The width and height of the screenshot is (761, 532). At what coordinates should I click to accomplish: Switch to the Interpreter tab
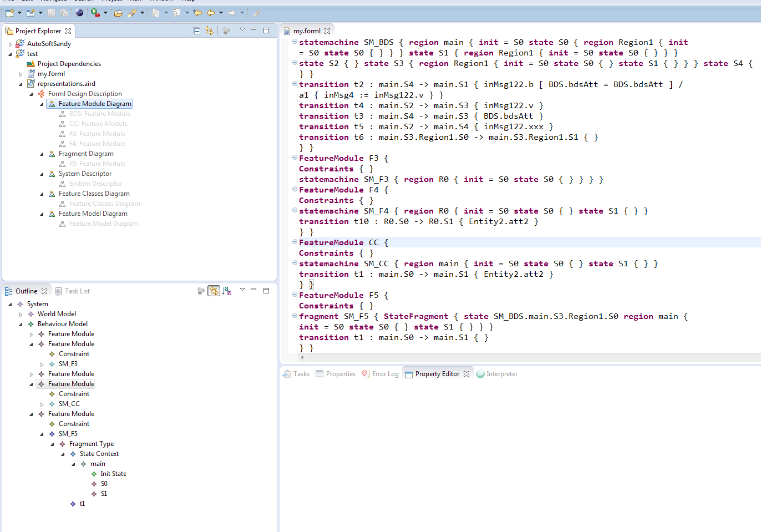pos(497,374)
